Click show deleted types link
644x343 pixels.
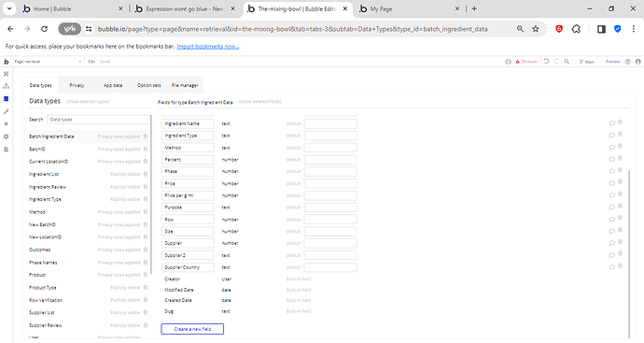click(88, 102)
